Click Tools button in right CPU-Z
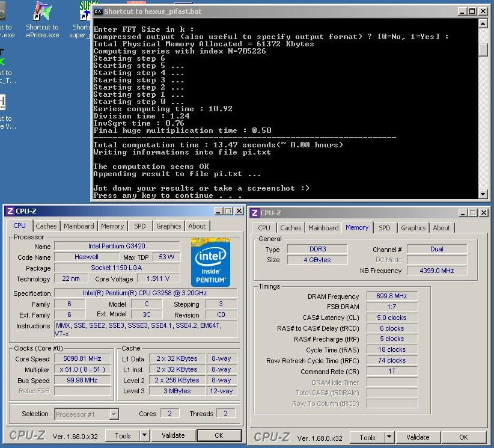The width and height of the screenshot is (494, 448). point(367,437)
